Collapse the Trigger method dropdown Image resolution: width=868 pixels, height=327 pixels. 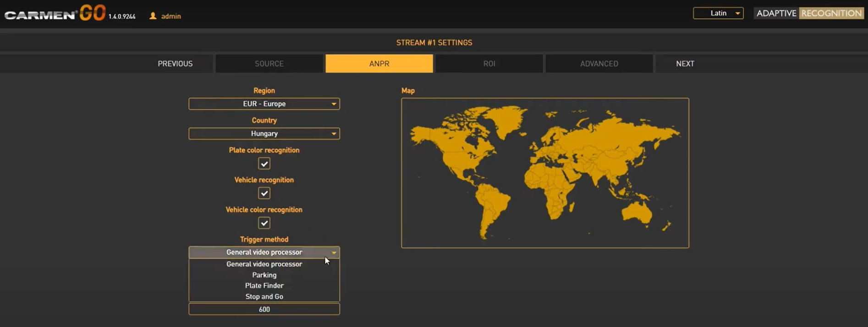(264, 252)
